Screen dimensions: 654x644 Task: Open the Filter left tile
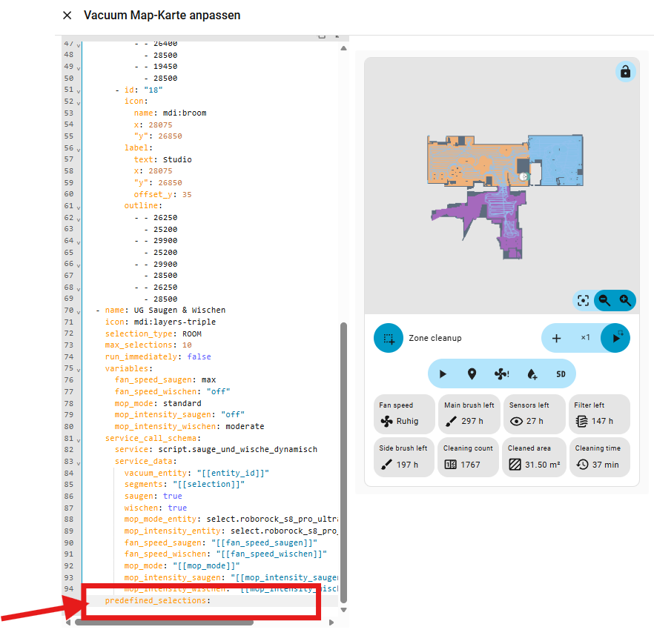(x=599, y=414)
